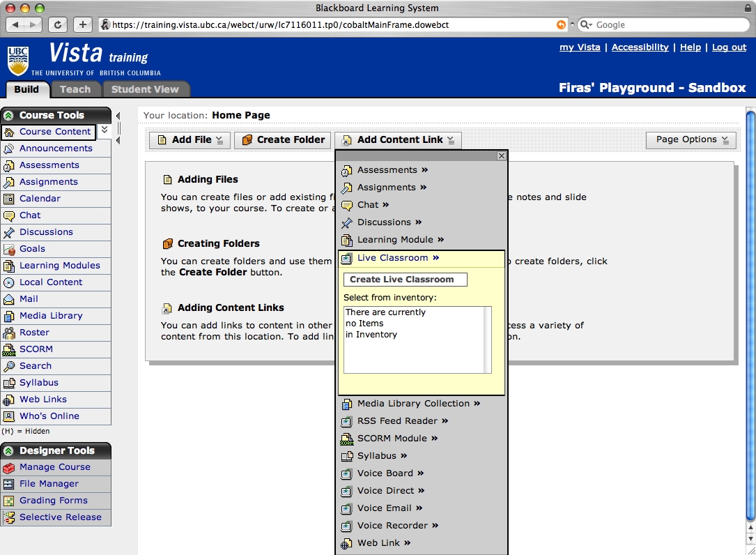Viewport: 756px width, 555px height.
Task: Collapse the Course Tools panel header
Action: point(8,116)
